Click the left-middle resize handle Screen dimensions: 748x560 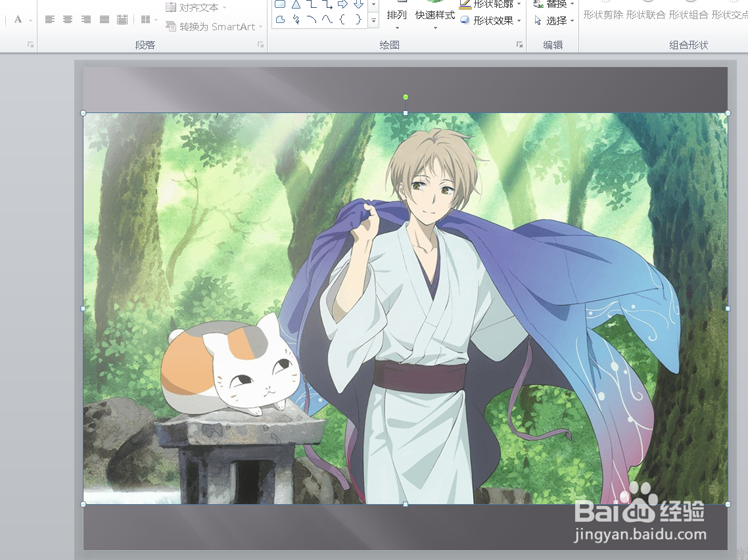point(83,309)
